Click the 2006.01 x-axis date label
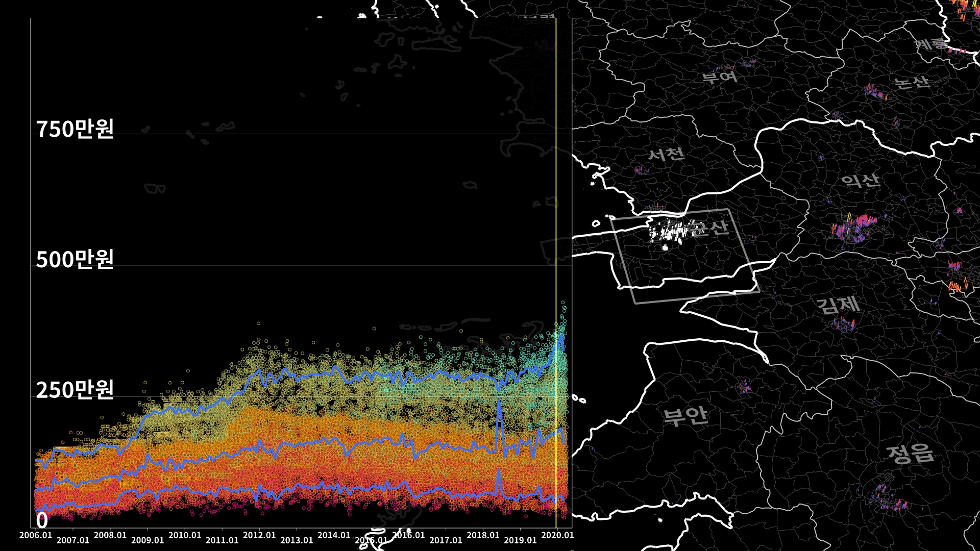980x551 pixels. [x=36, y=535]
